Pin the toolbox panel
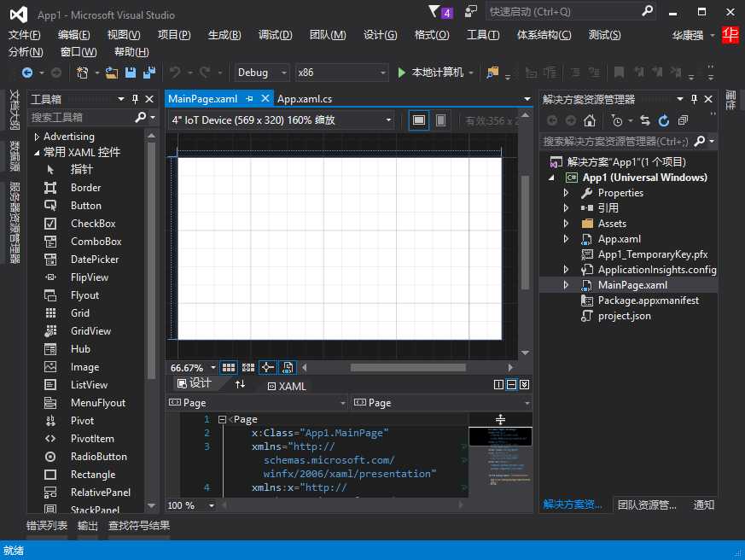The image size is (745, 560). 135,99
